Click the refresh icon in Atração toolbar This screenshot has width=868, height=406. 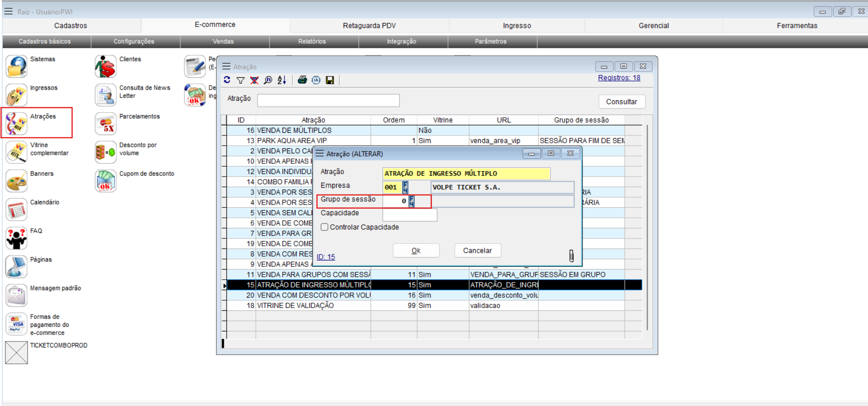click(227, 80)
